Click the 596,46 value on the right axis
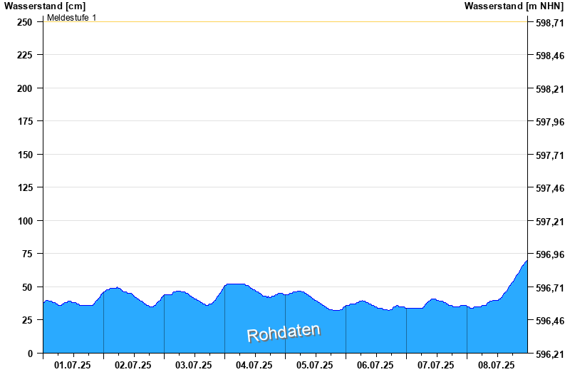570x392 pixels. point(550,321)
